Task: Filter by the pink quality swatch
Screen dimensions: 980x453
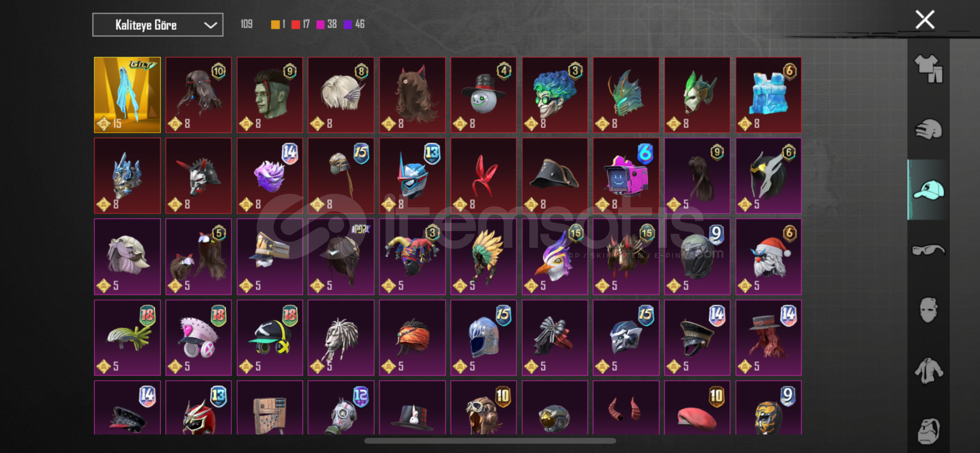Action: (x=320, y=24)
